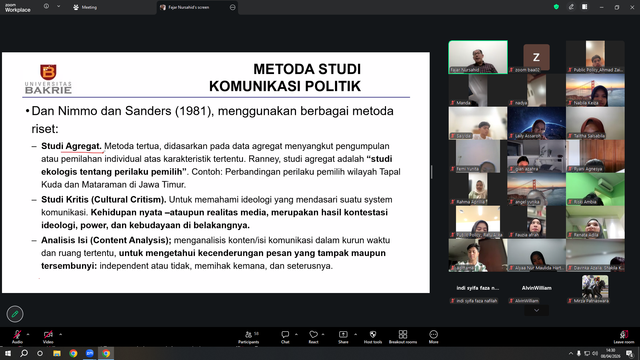This screenshot has width=640, height=360.
Task: Open the Windows notification center icon
Action: pyautogui.click(x=630, y=353)
